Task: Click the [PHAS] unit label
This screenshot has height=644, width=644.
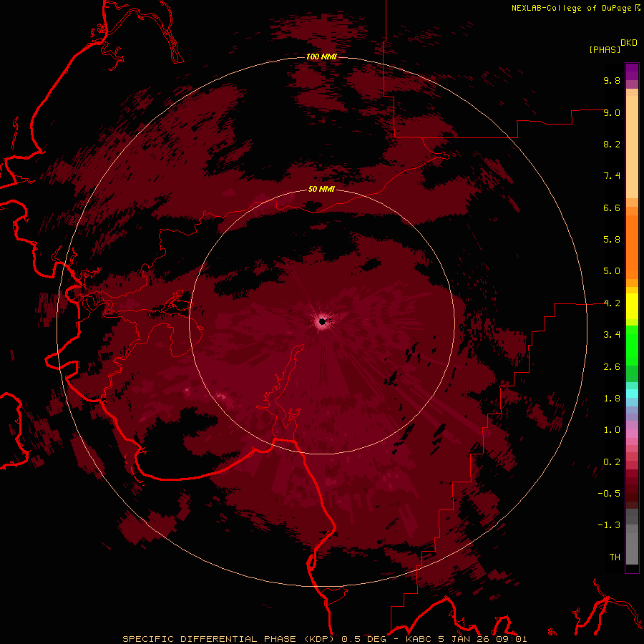Action: [605, 50]
